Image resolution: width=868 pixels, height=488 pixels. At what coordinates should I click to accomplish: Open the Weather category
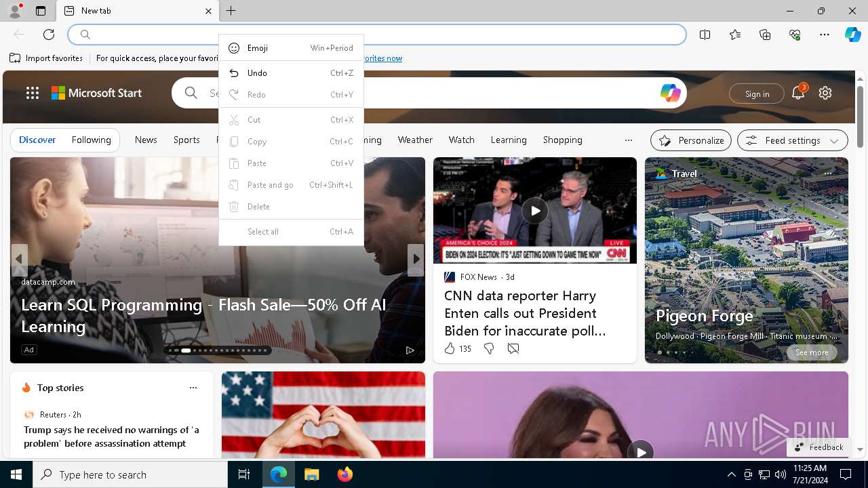coord(415,140)
